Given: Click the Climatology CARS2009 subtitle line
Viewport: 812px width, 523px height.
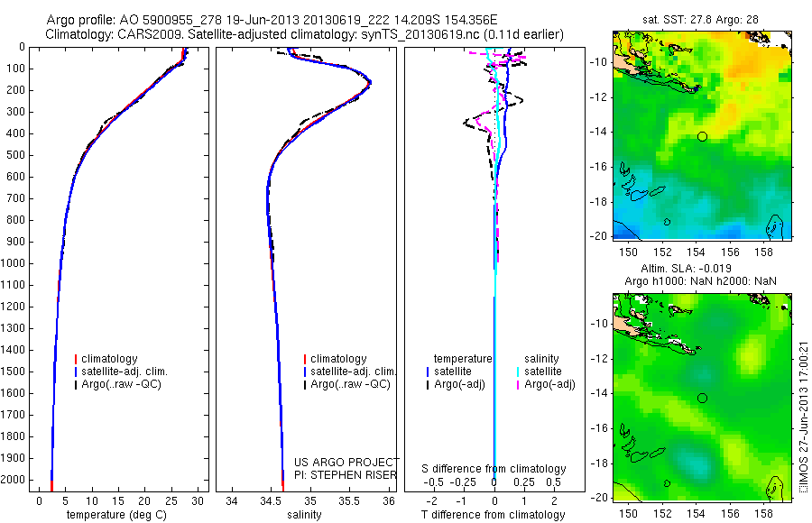Looking at the screenshot, I should (305, 34).
